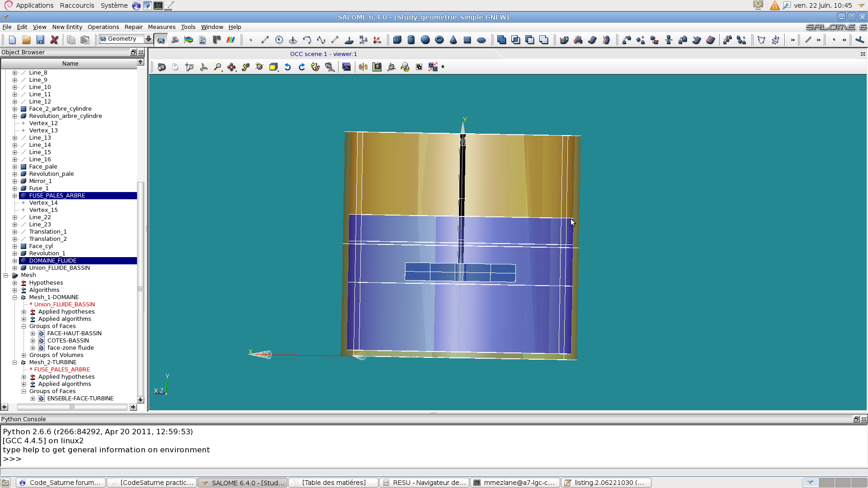This screenshot has height=488, width=868.
Task: Switch to Code_Saturne forum taskbar window
Action: pos(61,483)
